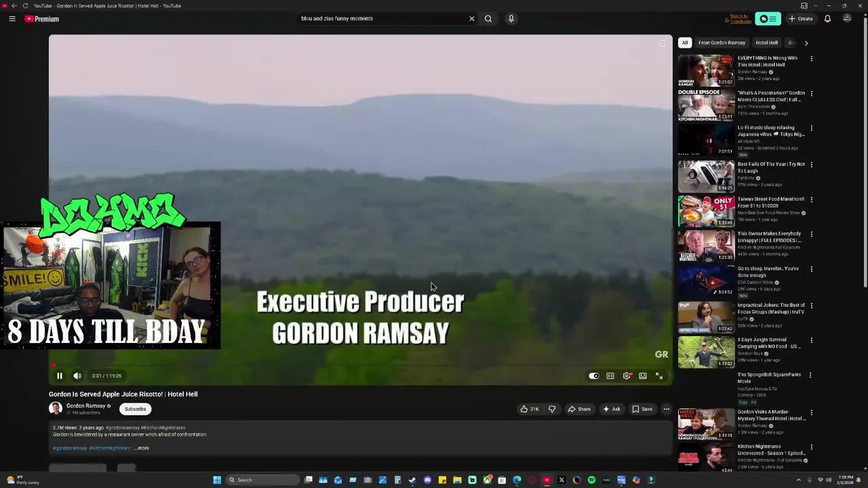The width and height of the screenshot is (868, 488).
Task: Switch to theater mode
Action: [643, 375]
